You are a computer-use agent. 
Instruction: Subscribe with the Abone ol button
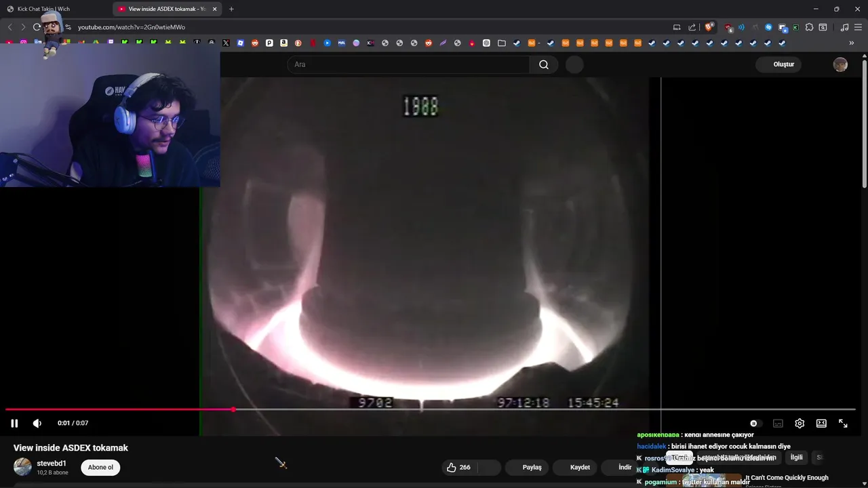pos(100,467)
